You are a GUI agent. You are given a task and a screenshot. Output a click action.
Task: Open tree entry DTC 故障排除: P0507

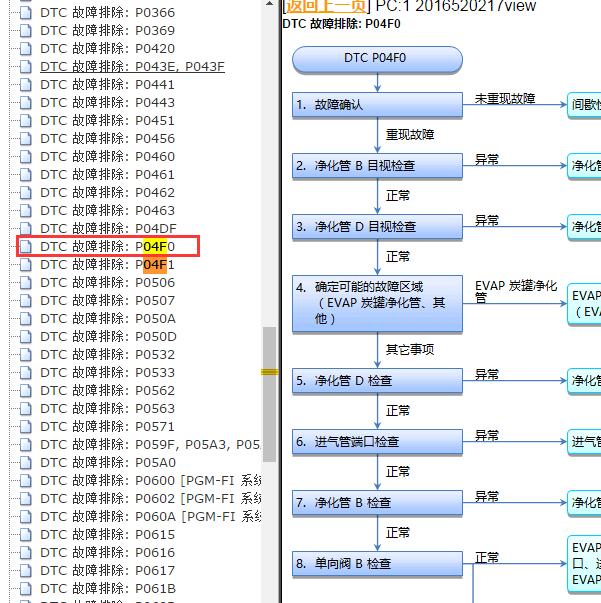click(x=107, y=301)
